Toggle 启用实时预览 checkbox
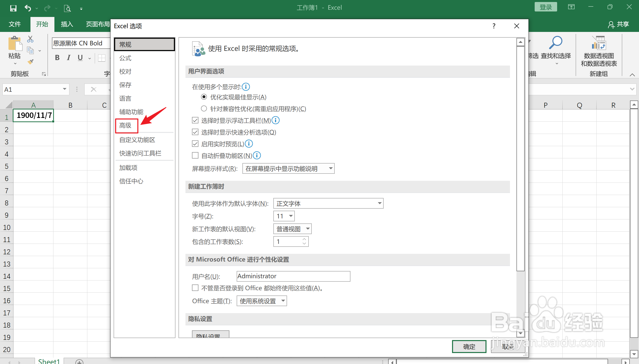The image size is (639, 364). coord(195,144)
